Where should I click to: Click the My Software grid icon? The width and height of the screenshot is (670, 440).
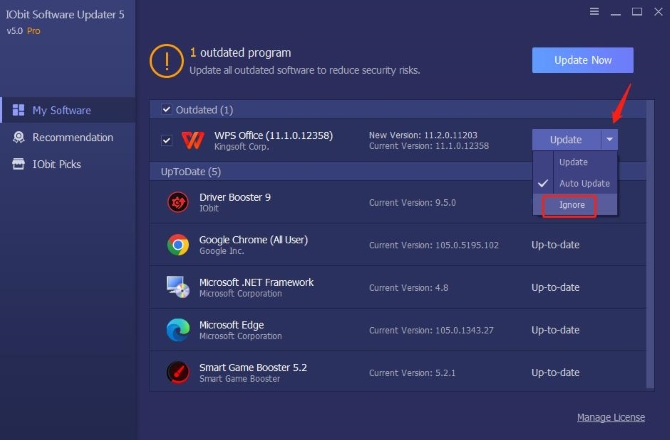click(x=18, y=110)
